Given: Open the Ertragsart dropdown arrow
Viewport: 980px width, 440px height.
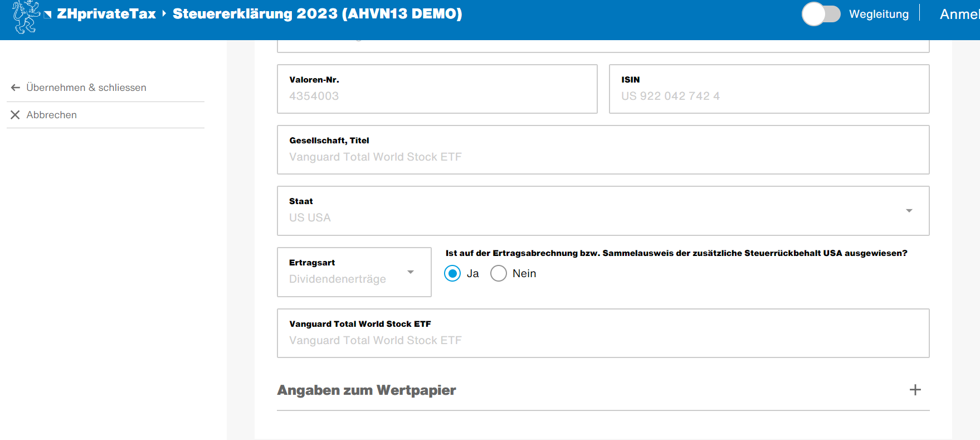Looking at the screenshot, I should coord(411,272).
